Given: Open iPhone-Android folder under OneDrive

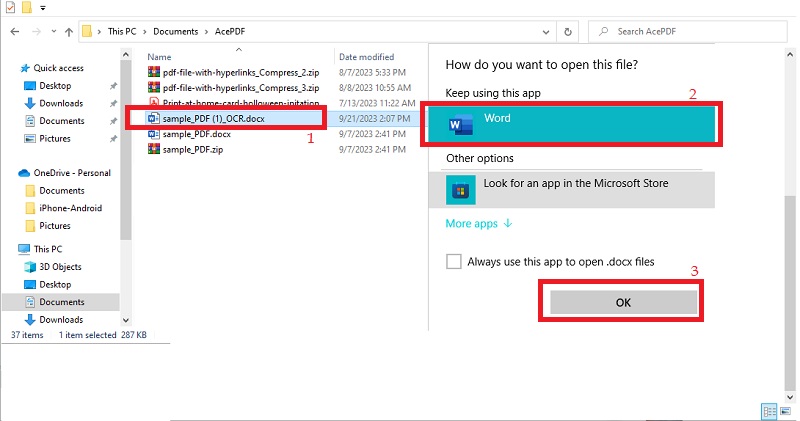Looking at the screenshot, I should pyautogui.click(x=70, y=208).
